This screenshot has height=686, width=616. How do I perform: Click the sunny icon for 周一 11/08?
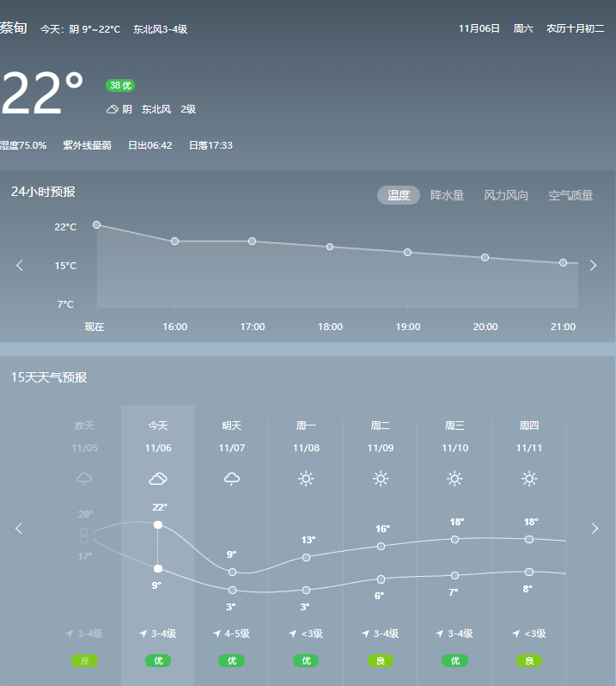306,479
